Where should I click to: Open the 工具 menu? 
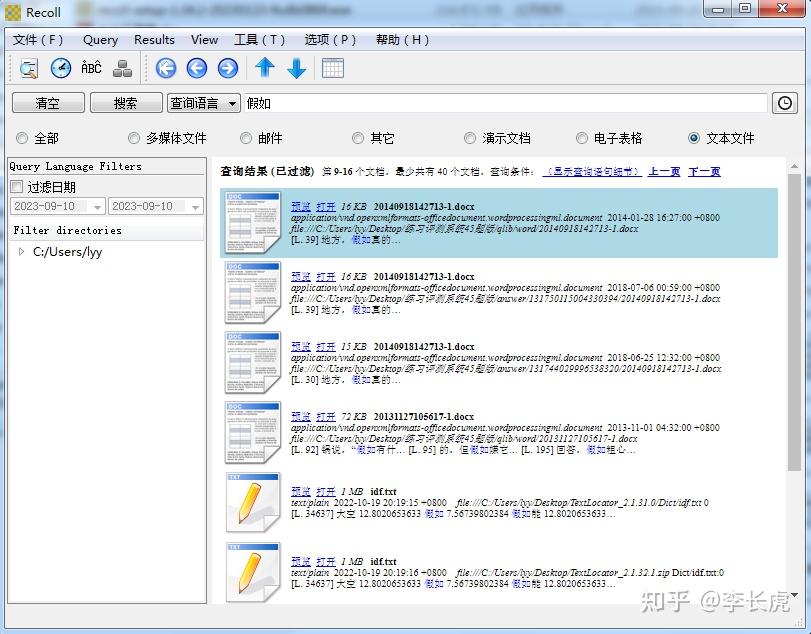point(259,40)
